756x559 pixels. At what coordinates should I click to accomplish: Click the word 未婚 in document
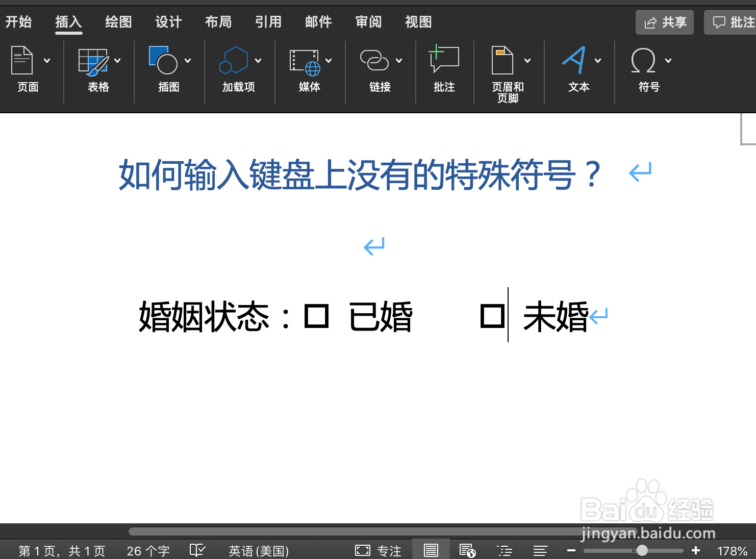point(556,317)
